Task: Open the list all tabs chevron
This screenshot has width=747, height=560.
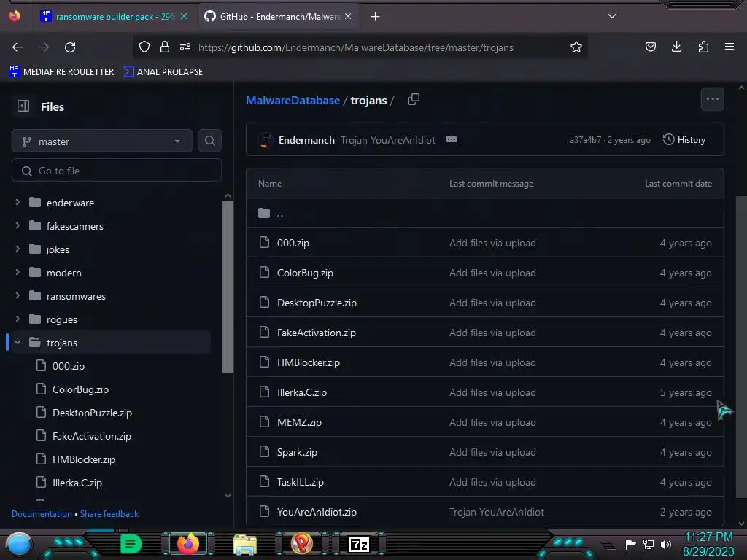Action: pos(612,16)
